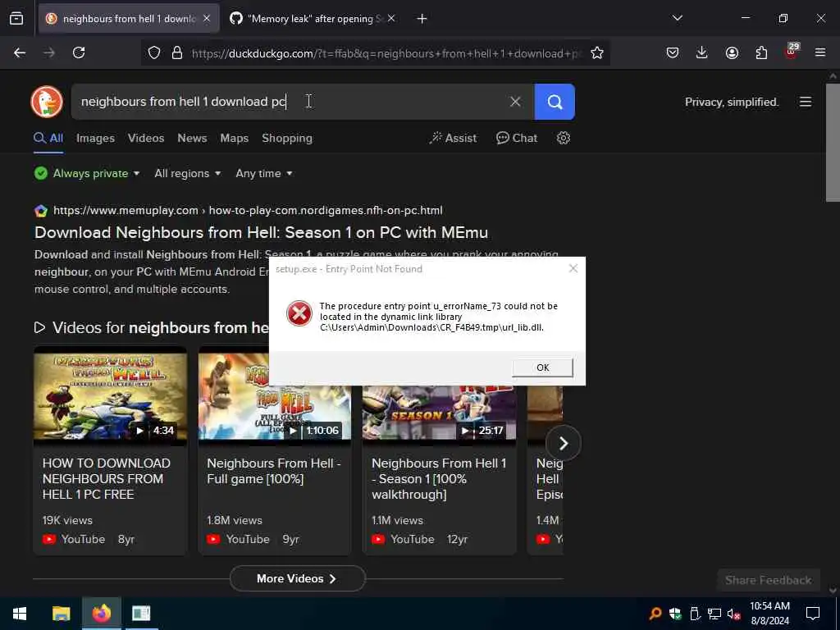The height and width of the screenshot is (630, 840).
Task: Open the network tray icon
Action: pos(714,614)
